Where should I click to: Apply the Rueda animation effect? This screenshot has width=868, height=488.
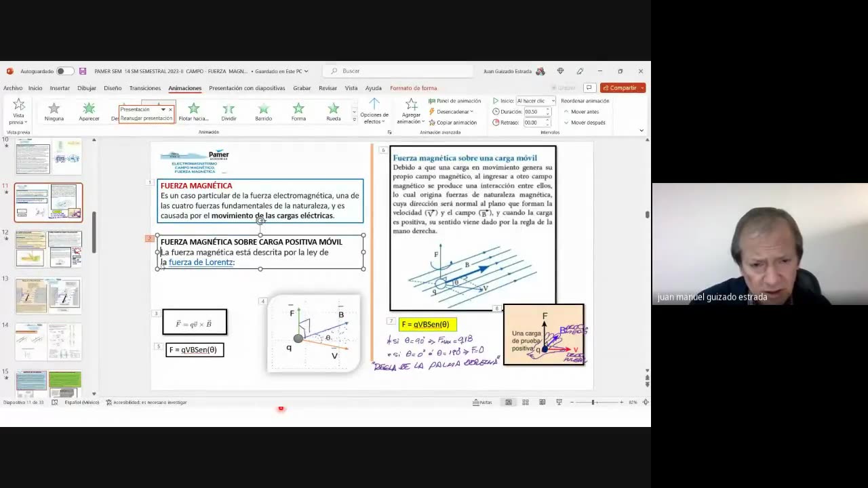coord(334,112)
